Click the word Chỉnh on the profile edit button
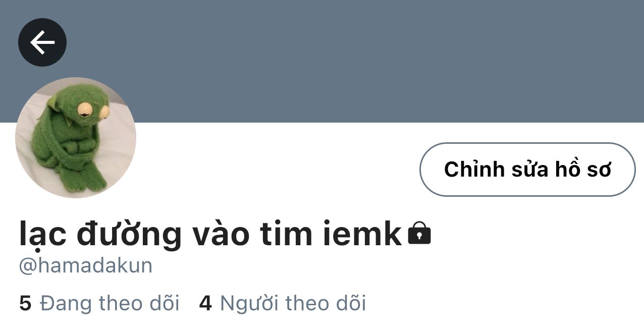644x332 pixels. pos(474,169)
